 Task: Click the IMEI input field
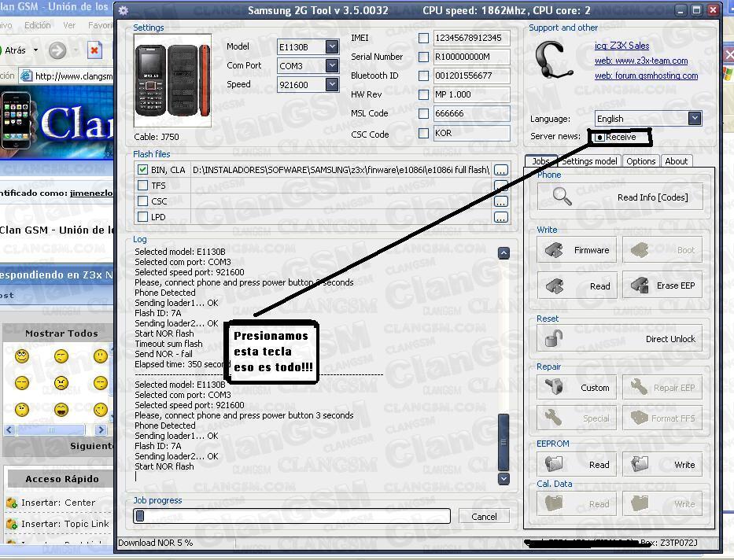click(x=471, y=38)
